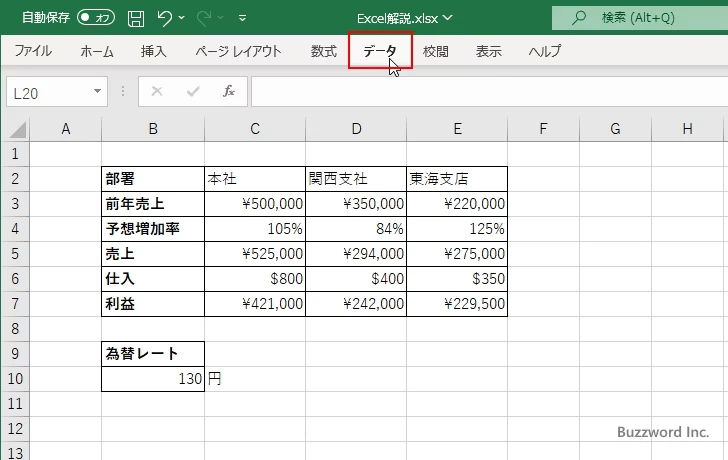Select cell containing 本社
Screen dimensions: 728x460
pyautogui.click(x=255, y=179)
